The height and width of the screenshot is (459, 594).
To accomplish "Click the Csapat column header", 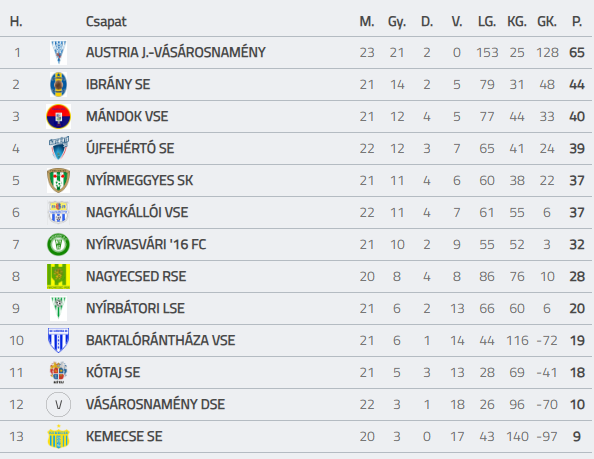I will point(106,22).
